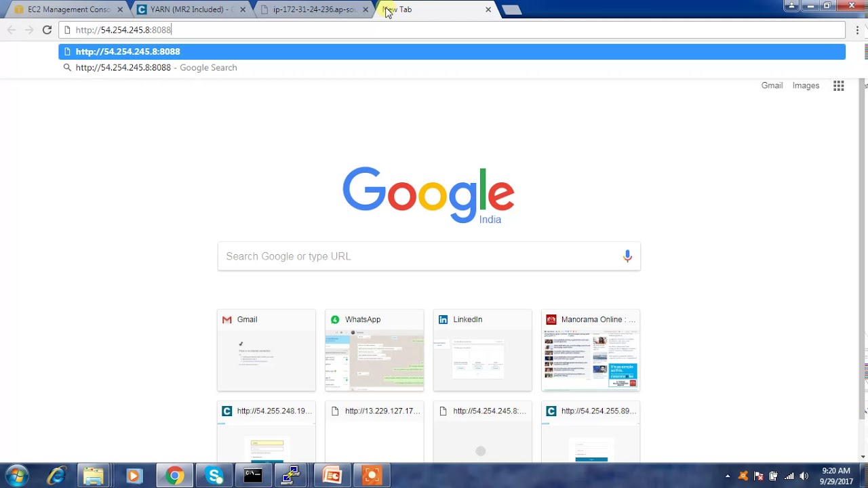Open the Images link at top right
Screen dimensions: 868x488
(x=806, y=85)
